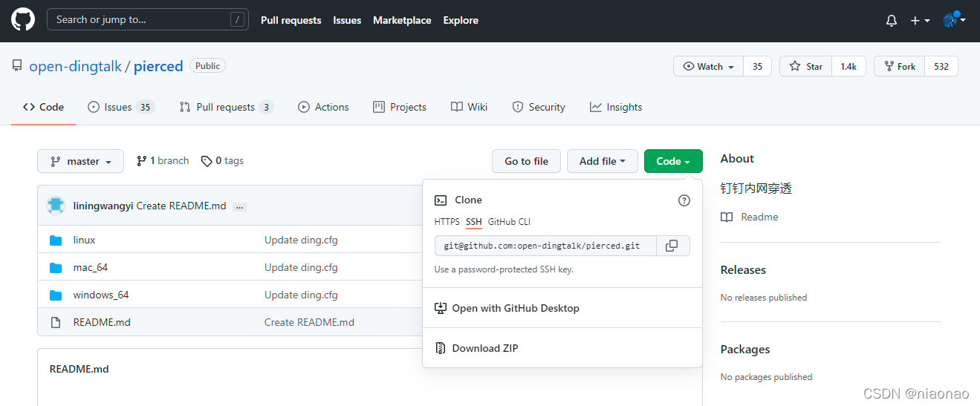
Task: Open mac_64 row's Update ding.cfg commit
Action: click(301, 267)
